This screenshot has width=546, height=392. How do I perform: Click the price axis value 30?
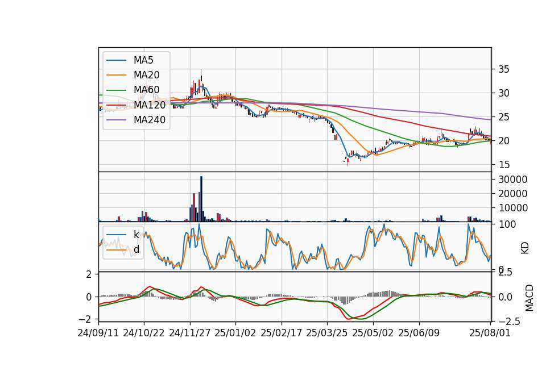pos(504,93)
